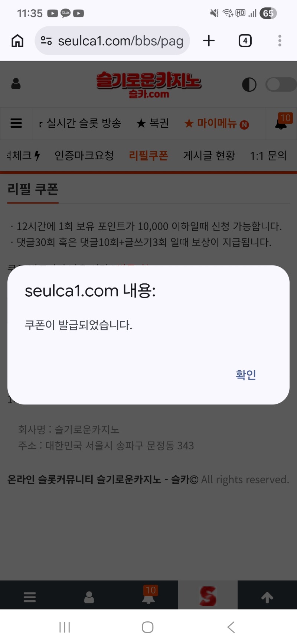The image size is (297, 644).
Task: Open hamburger menu in navigation bar
Action: tap(16, 123)
